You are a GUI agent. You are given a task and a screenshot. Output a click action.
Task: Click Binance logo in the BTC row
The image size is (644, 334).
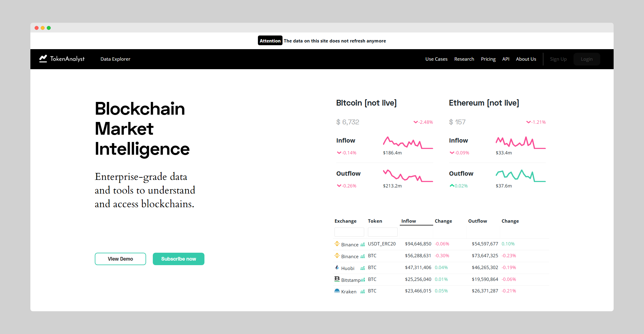[x=337, y=256]
